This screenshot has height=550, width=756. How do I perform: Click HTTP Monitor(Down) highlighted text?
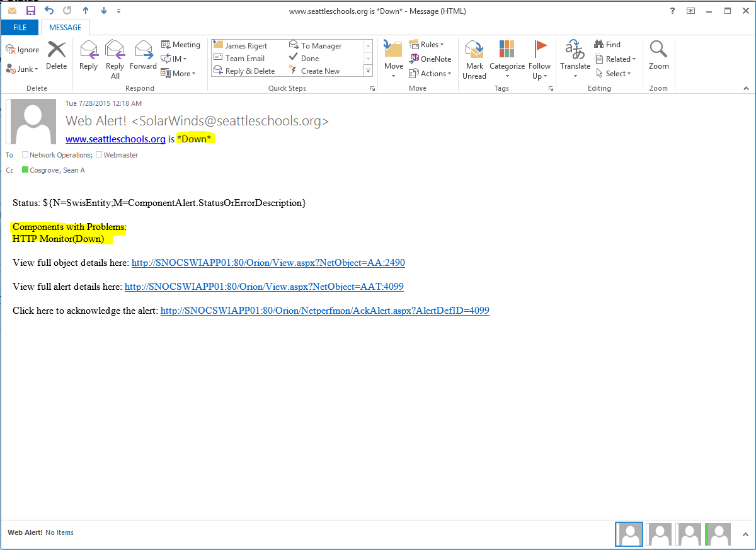[x=59, y=239]
